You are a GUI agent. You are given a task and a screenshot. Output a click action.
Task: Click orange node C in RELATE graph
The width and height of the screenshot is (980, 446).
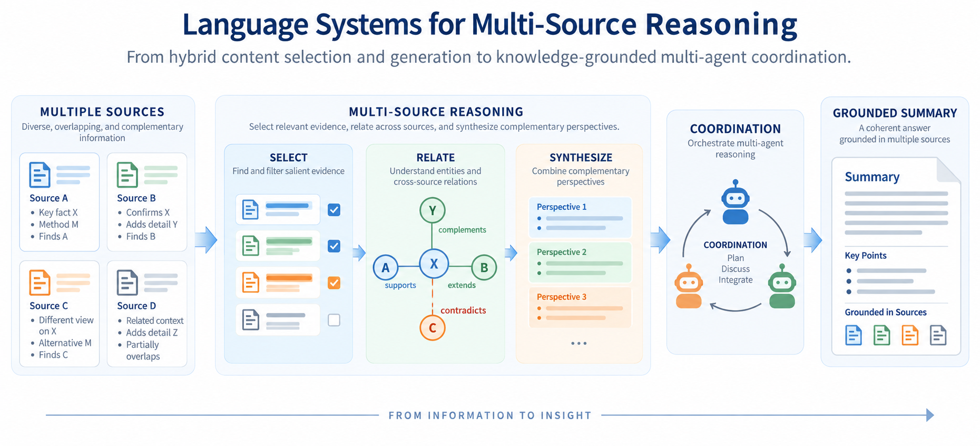click(433, 328)
